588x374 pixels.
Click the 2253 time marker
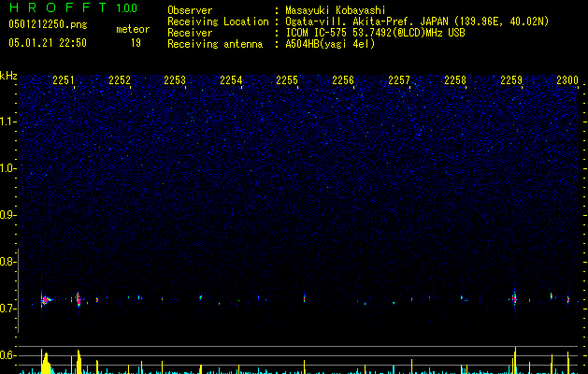pos(175,80)
